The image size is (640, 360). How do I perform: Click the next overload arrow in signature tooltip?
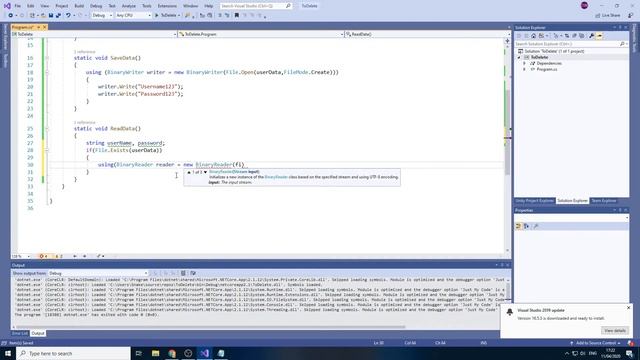click(205, 172)
